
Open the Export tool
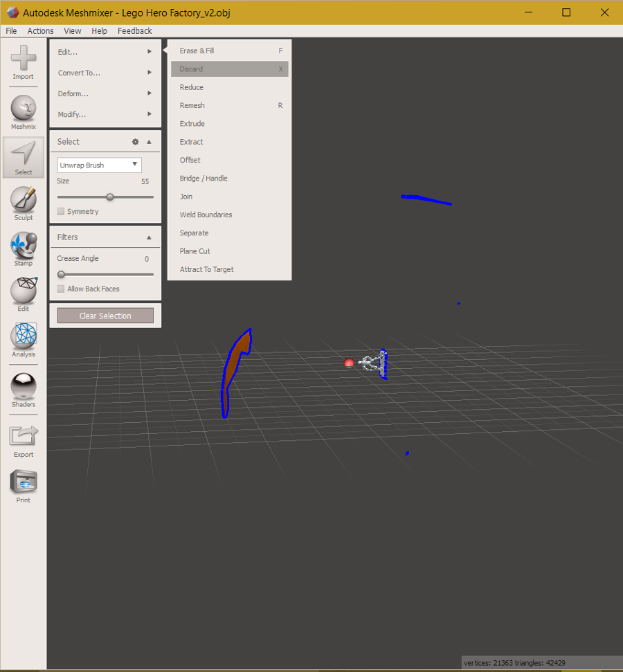23,441
